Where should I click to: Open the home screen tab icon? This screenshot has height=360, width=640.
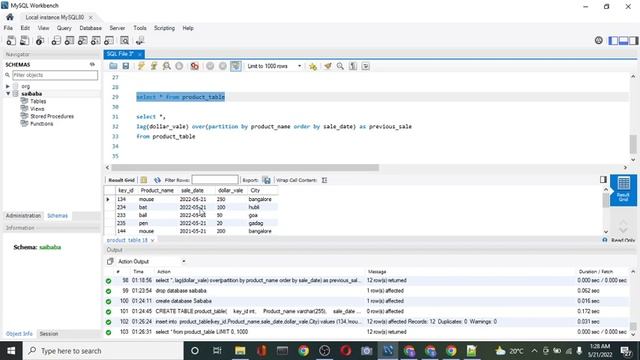pos(10,17)
